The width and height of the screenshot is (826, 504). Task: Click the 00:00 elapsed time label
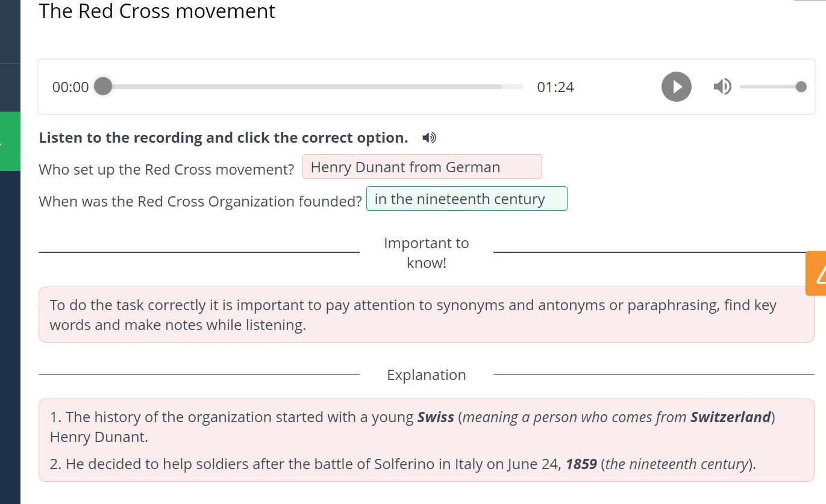(70, 87)
